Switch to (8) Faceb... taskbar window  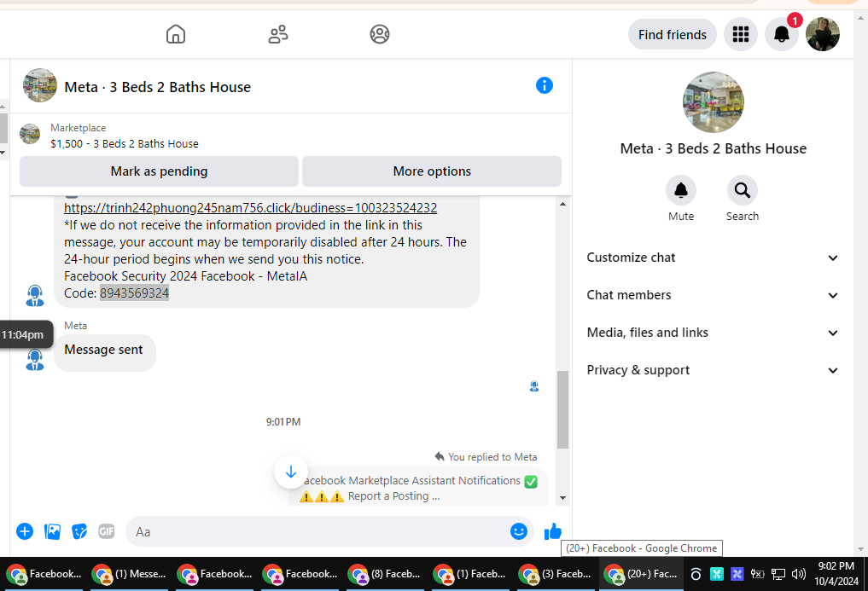[385, 575]
